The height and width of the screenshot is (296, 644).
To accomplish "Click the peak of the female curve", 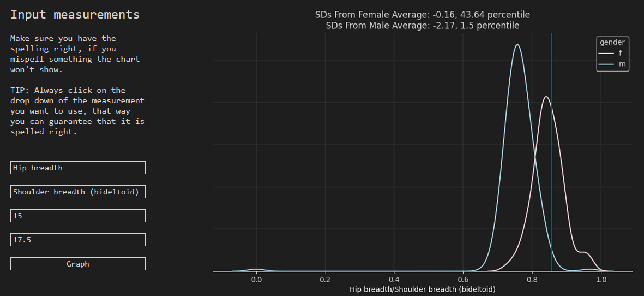I will point(546,97).
